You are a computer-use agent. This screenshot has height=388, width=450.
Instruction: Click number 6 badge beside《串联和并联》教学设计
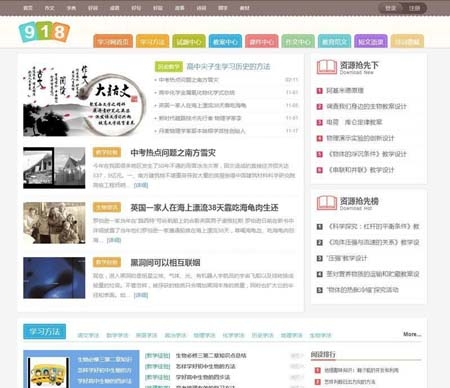[x=319, y=170]
